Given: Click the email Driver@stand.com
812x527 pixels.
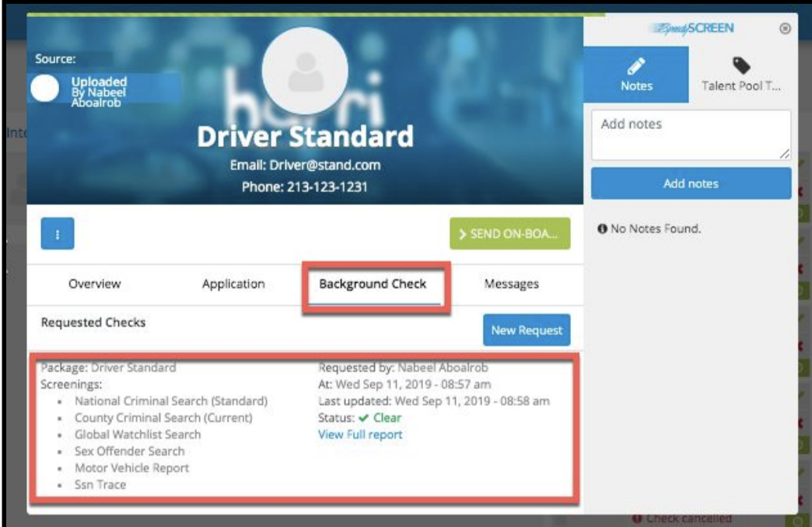Looking at the screenshot, I should click(305, 165).
